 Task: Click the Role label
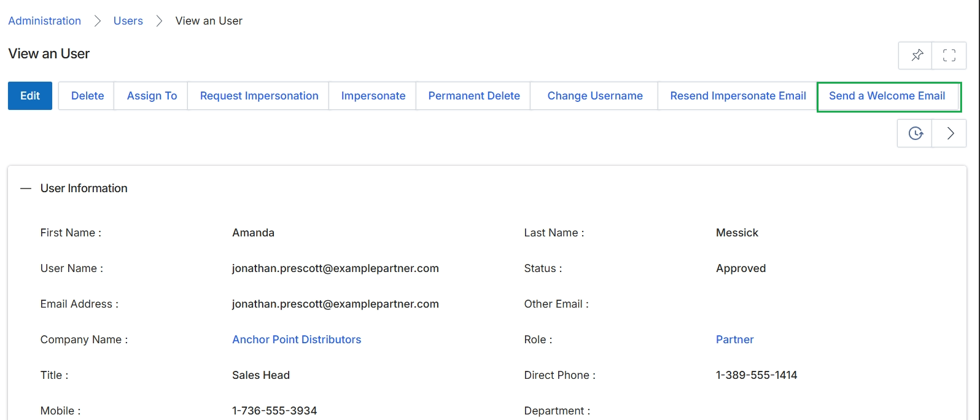[x=538, y=340]
